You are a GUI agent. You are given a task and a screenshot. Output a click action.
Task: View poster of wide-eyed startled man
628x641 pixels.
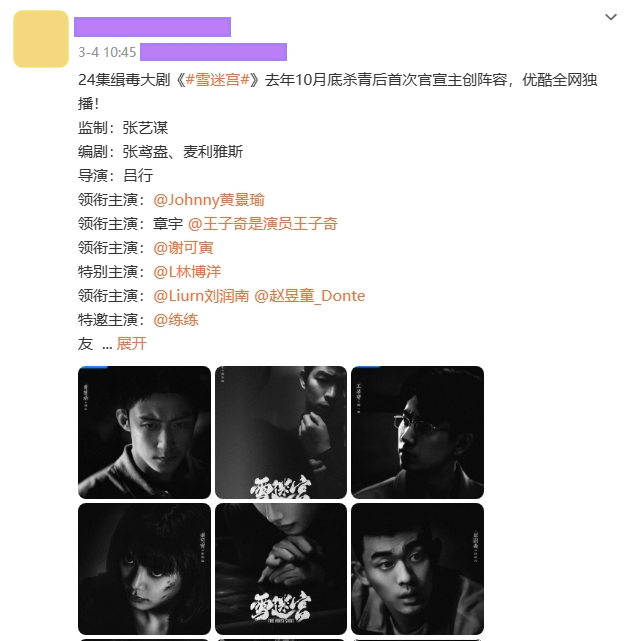click(417, 569)
